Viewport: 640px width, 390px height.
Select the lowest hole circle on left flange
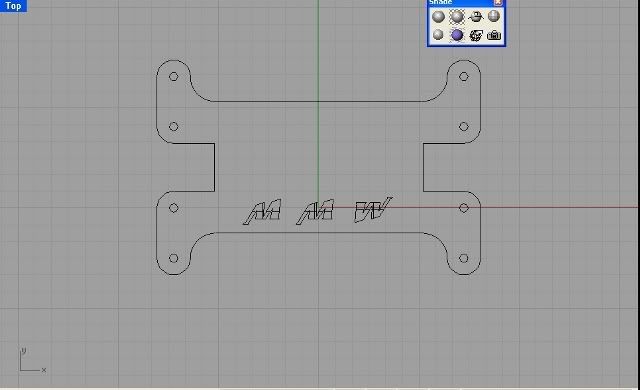tap(173, 258)
